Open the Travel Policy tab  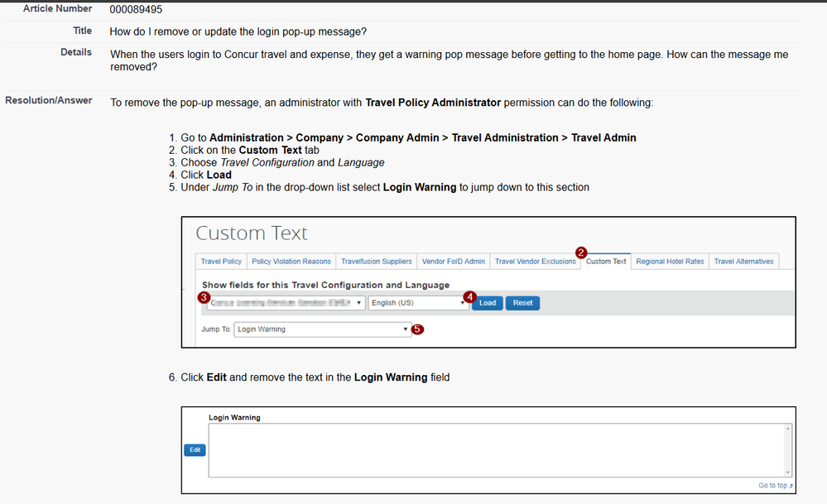[221, 262]
